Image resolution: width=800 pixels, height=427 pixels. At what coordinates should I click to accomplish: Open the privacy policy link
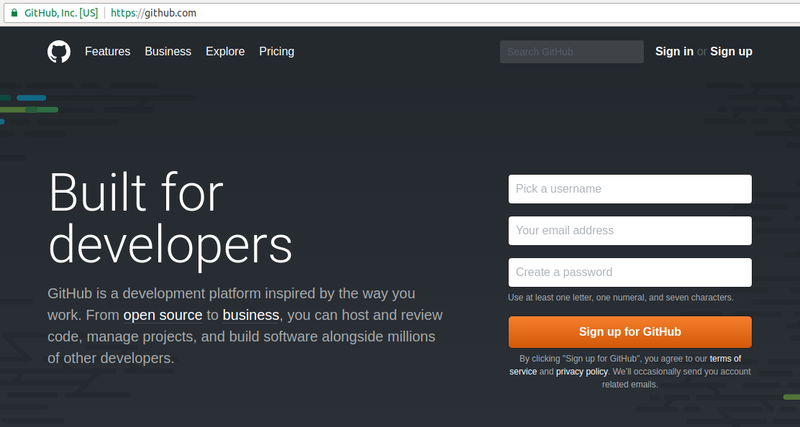click(x=582, y=371)
